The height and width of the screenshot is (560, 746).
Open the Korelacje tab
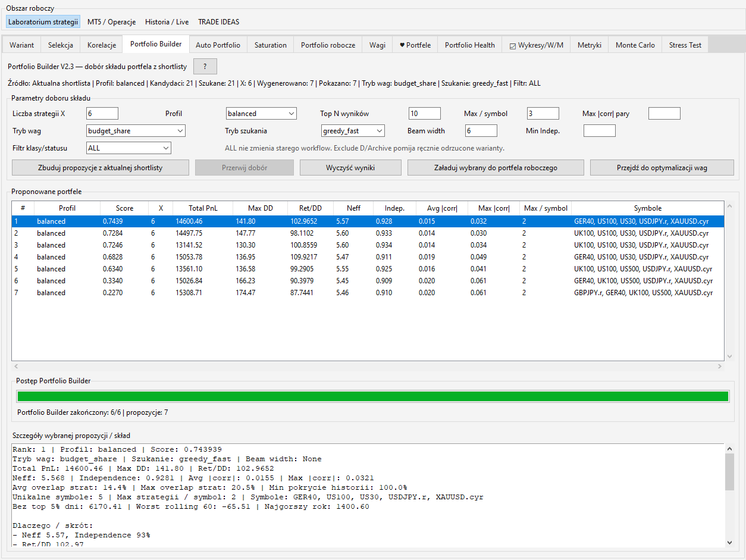pos(102,45)
